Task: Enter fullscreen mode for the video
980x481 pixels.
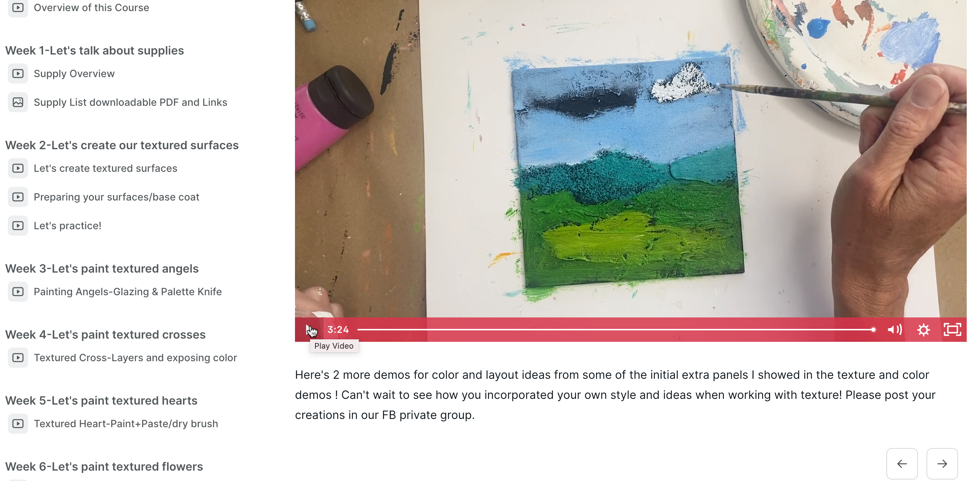Action: [952, 329]
